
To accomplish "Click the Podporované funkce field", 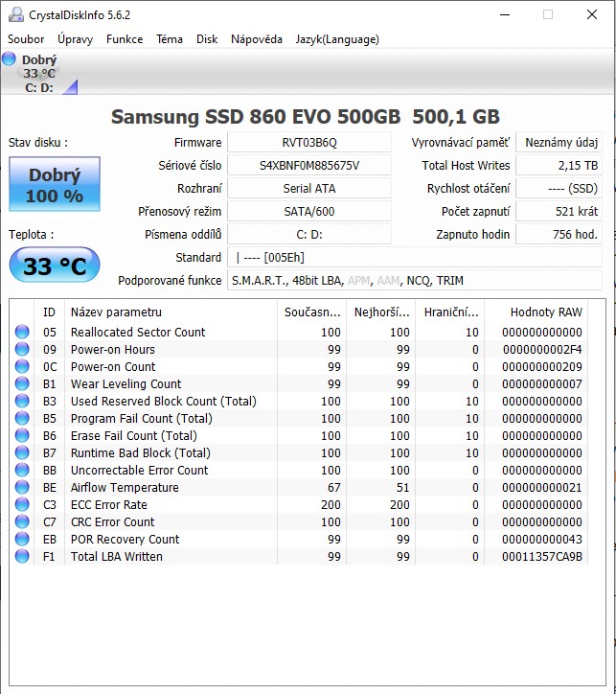I will coord(415,281).
